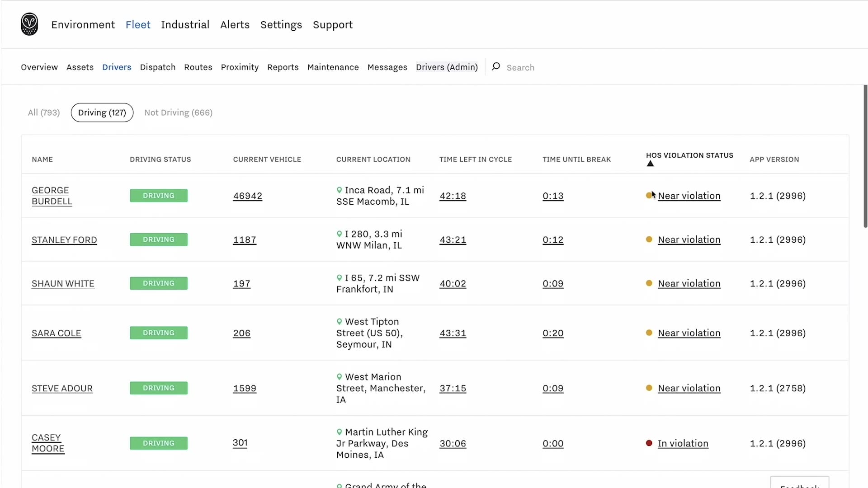Image resolution: width=868 pixels, height=488 pixels.
Task: Click location pin for West Tipton Street
Action: (339, 322)
